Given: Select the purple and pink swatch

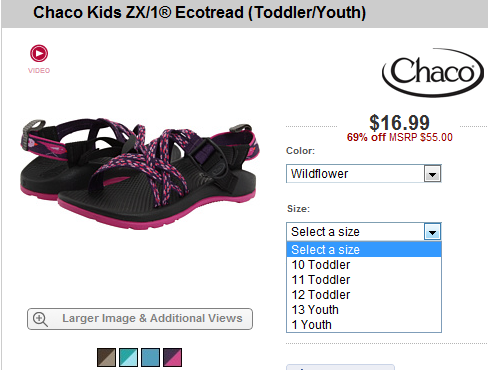Looking at the screenshot, I should 172,357.
